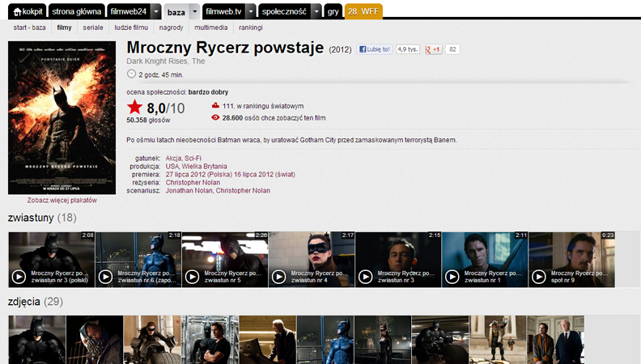Open the Catwoman on motorcycle photo
The width and height of the screenshot is (641, 364).
152,340
